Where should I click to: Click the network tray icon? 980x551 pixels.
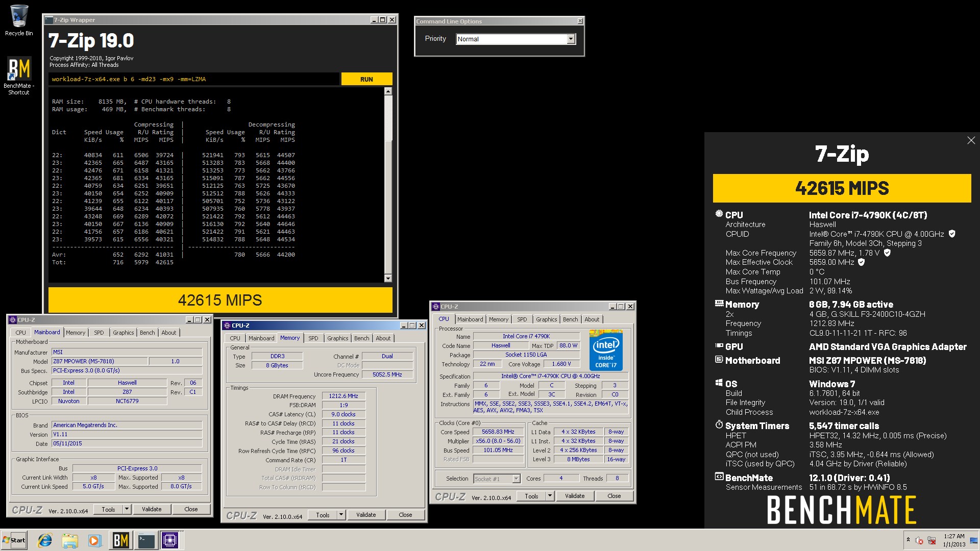(932, 540)
